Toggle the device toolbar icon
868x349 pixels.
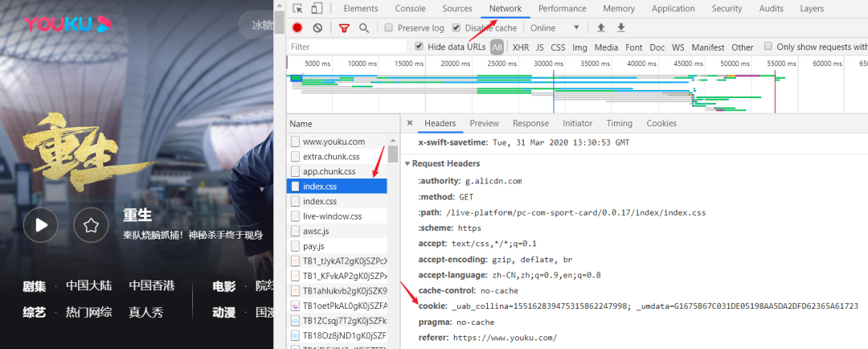(x=317, y=8)
